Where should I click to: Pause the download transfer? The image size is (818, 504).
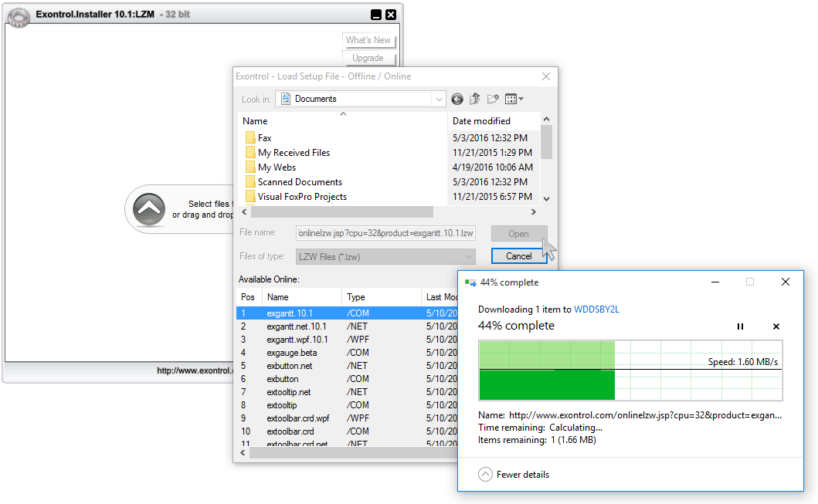click(x=740, y=326)
